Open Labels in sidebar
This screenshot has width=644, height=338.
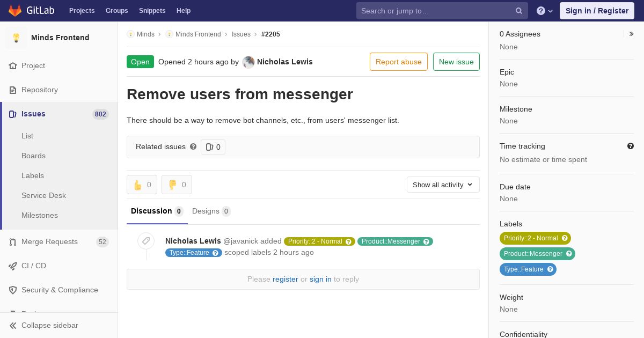click(33, 175)
